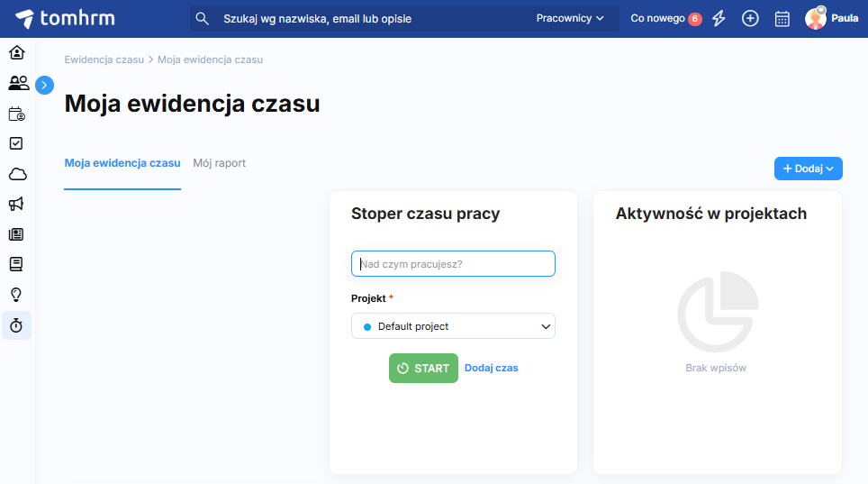Open the employees icon in sidebar
This screenshot has height=484, width=868.
[17, 83]
